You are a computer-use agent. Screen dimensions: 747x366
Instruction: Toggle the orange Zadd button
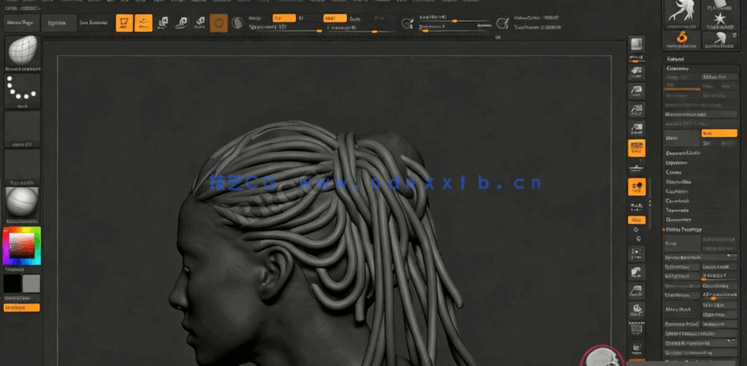point(335,18)
